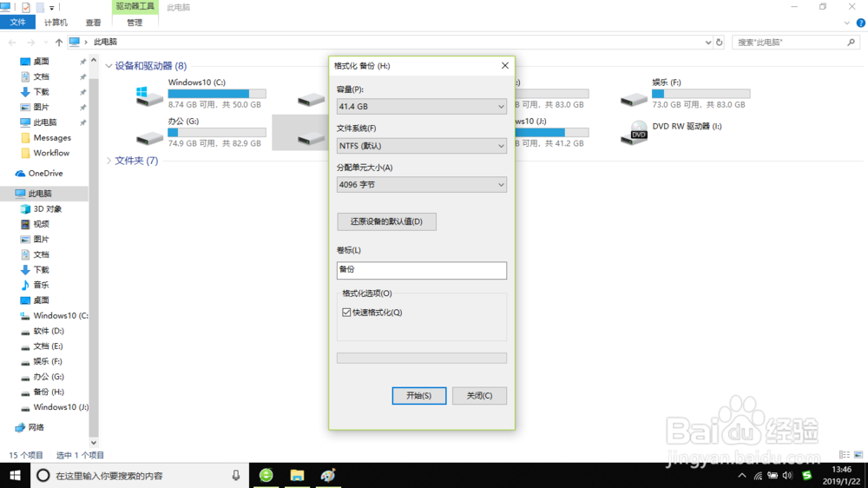Open the Windows Start button
Screen dimensions: 868x488
click(15, 475)
